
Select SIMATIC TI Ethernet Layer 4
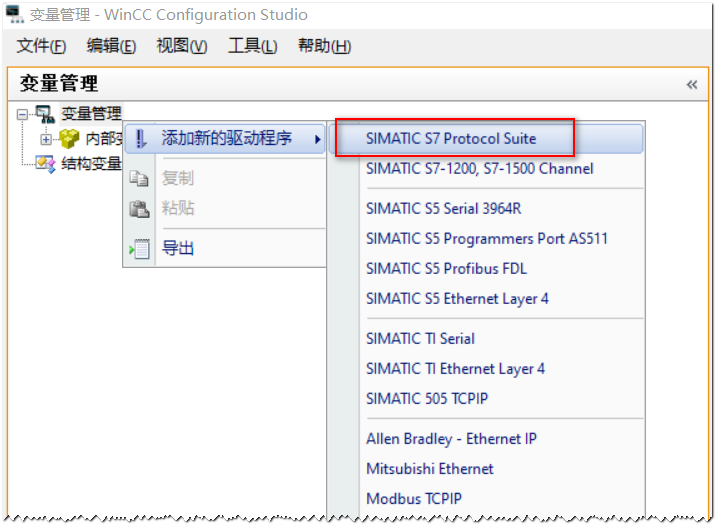(x=455, y=369)
